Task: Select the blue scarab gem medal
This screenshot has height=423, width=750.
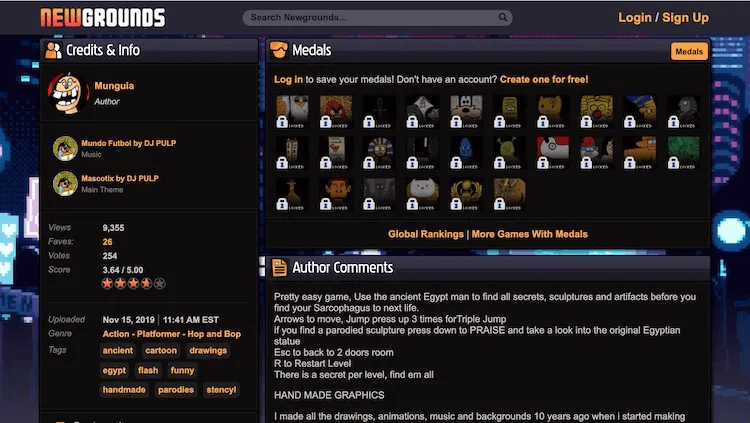Action: (x=466, y=153)
